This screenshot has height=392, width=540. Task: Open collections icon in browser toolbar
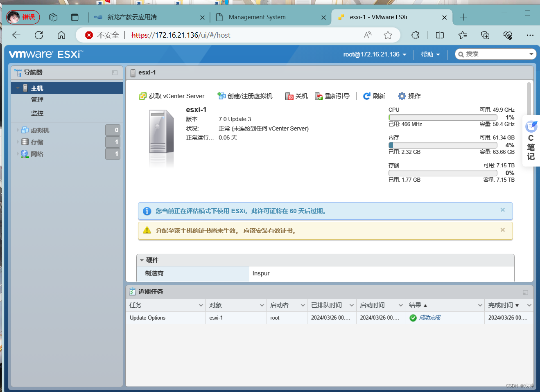point(485,35)
